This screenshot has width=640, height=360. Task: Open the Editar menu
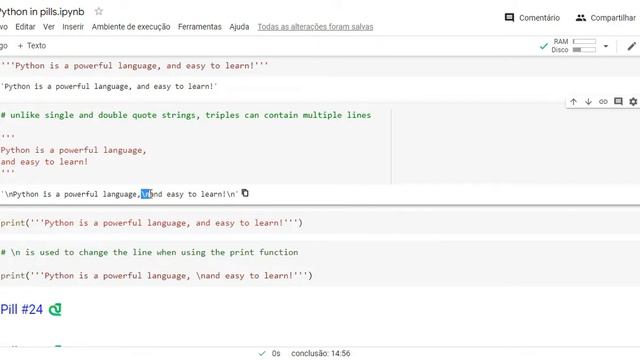pyautogui.click(x=25, y=27)
